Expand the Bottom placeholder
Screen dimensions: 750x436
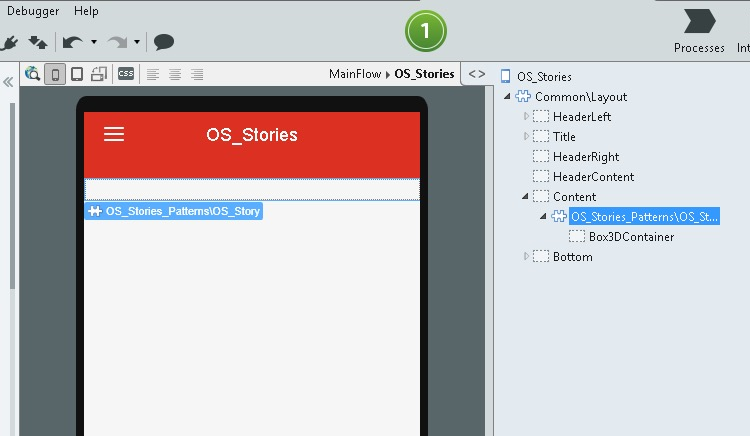[x=526, y=256]
